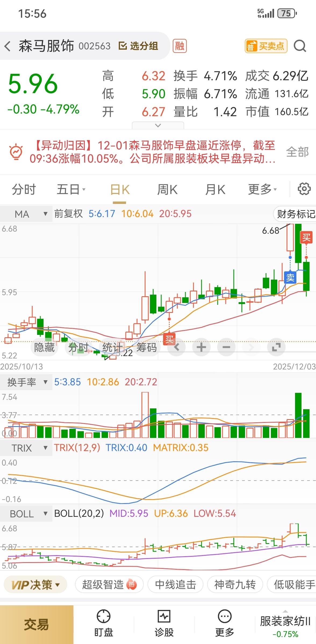
Task: Tap the blue 卖 sell marker
Action: click(x=290, y=277)
